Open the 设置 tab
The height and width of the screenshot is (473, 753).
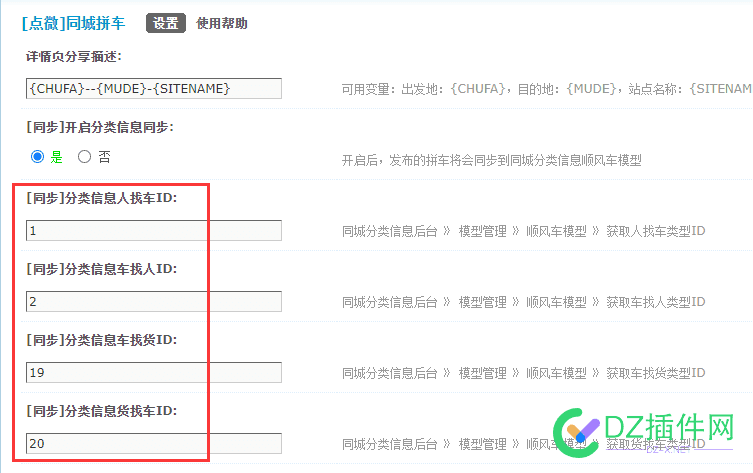[166, 23]
